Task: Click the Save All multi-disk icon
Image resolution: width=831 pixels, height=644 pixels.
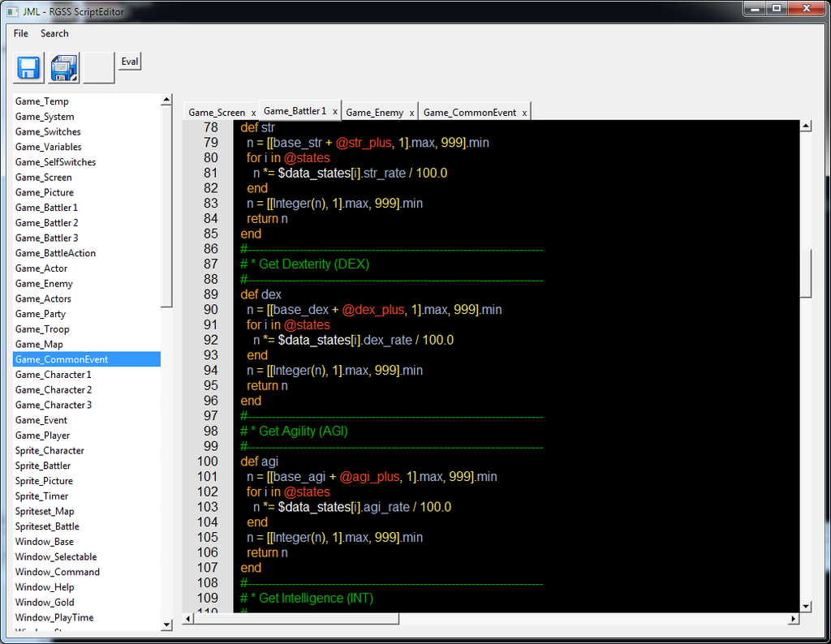Action: pos(63,68)
